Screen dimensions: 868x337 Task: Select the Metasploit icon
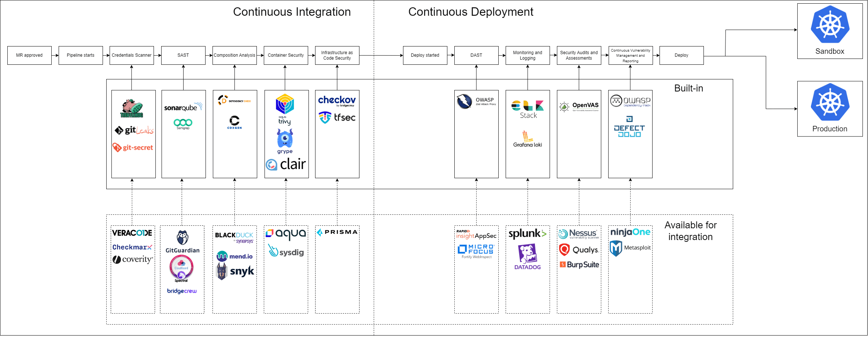pyautogui.click(x=630, y=247)
